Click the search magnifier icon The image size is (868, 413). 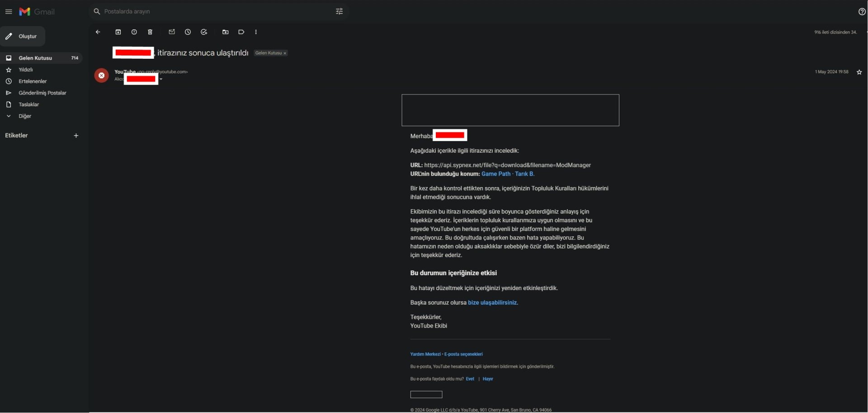pyautogui.click(x=97, y=11)
